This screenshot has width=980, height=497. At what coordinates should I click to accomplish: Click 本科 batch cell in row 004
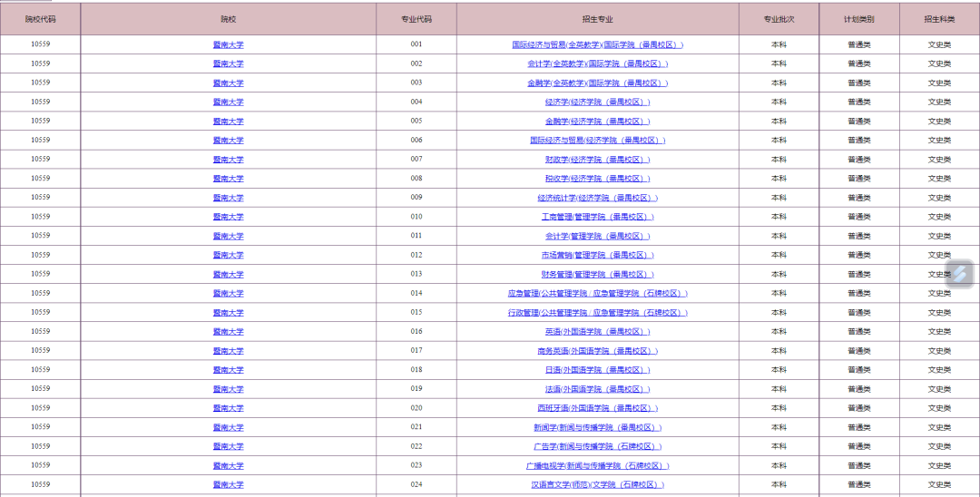pyautogui.click(x=779, y=102)
